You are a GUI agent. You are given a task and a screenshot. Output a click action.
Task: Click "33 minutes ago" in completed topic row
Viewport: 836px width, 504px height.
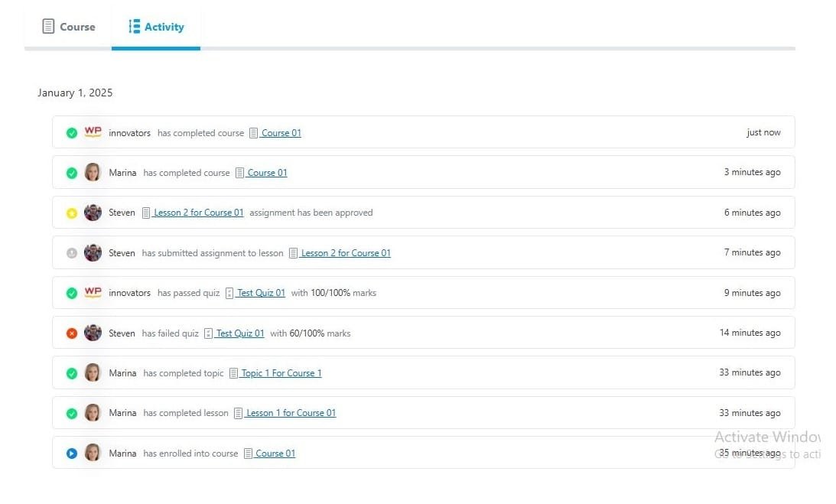[750, 372]
